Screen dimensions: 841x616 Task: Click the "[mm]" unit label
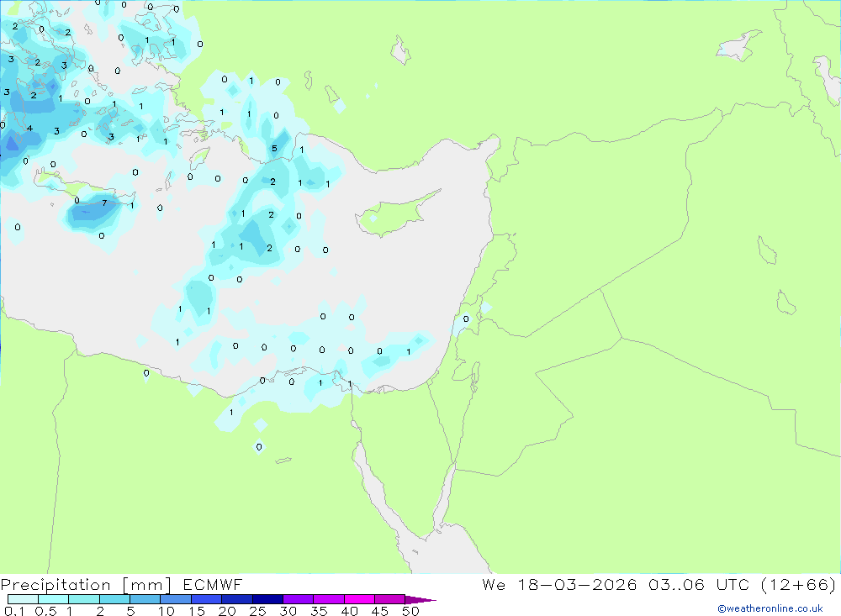tap(147, 584)
